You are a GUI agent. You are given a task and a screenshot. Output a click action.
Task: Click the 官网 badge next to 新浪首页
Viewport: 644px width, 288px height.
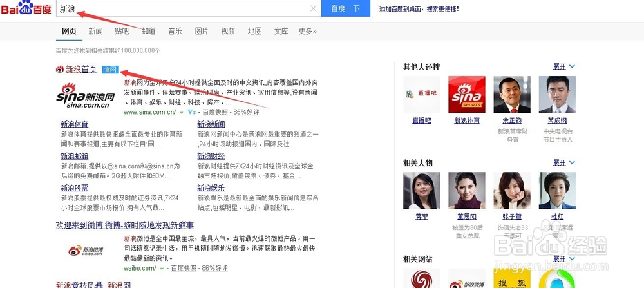(111, 70)
